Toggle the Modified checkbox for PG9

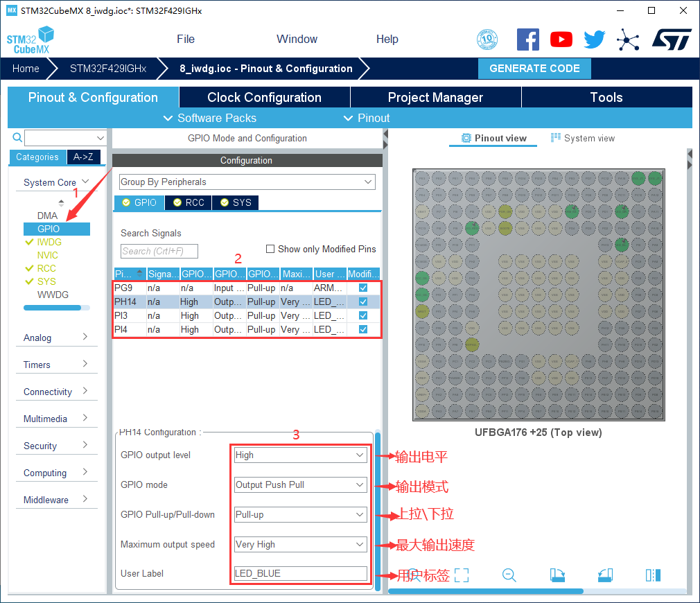(x=363, y=288)
